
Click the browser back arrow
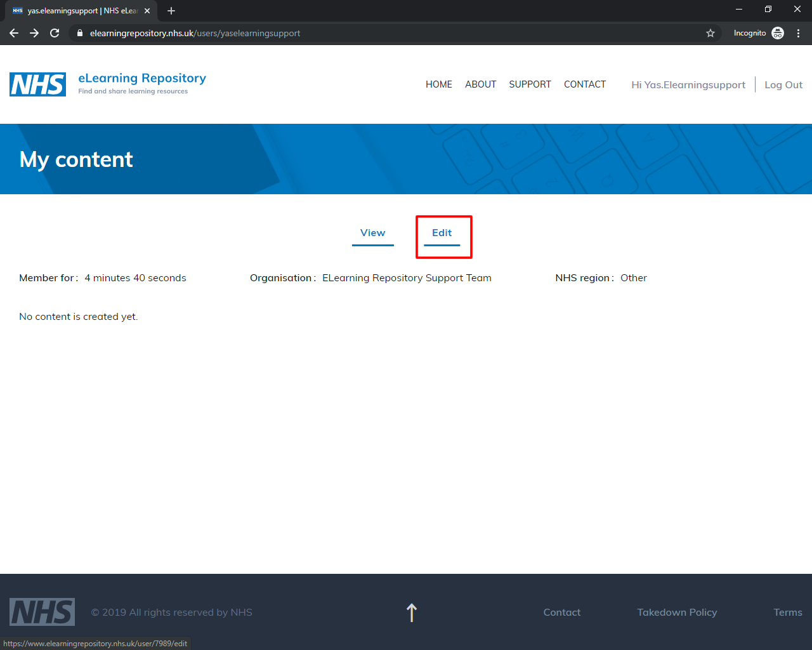pyautogui.click(x=14, y=33)
